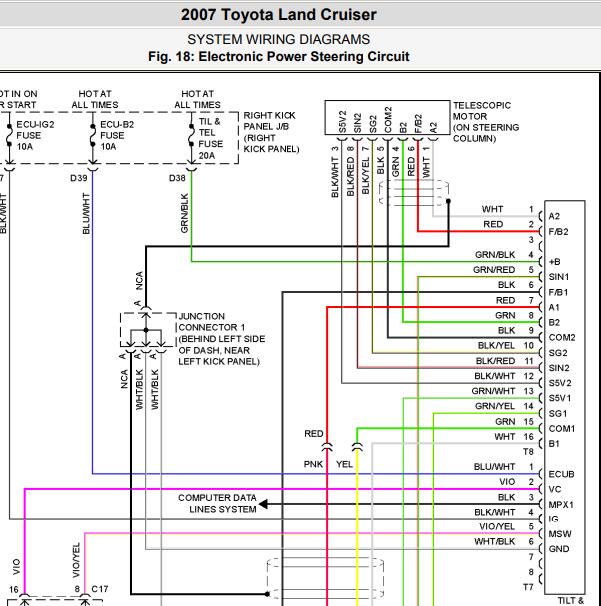The width and height of the screenshot is (601, 606).
Task: Click "HOT AT ALL TIMES" above the TIL & TEL fuse
Action: pos(197,99)
